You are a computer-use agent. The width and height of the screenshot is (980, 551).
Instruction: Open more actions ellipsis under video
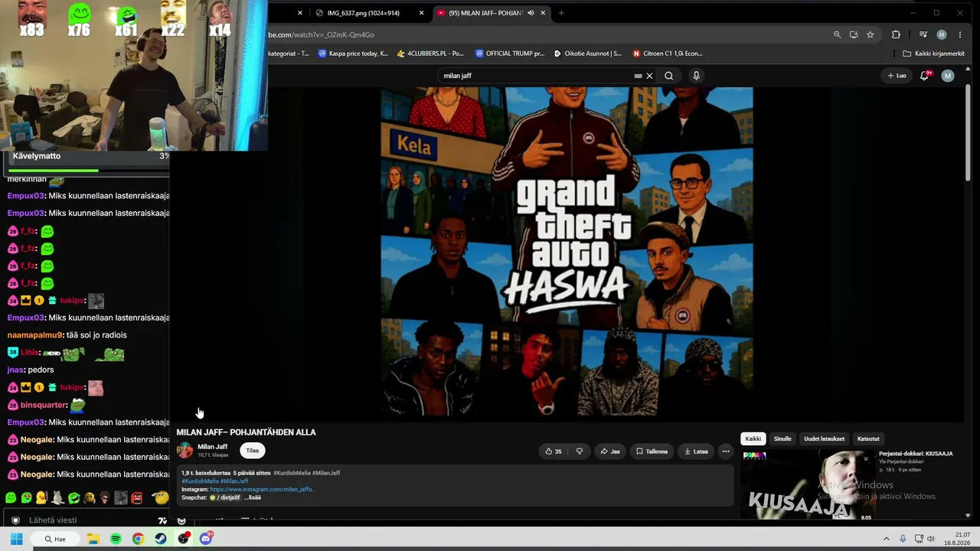pos(726,452)
